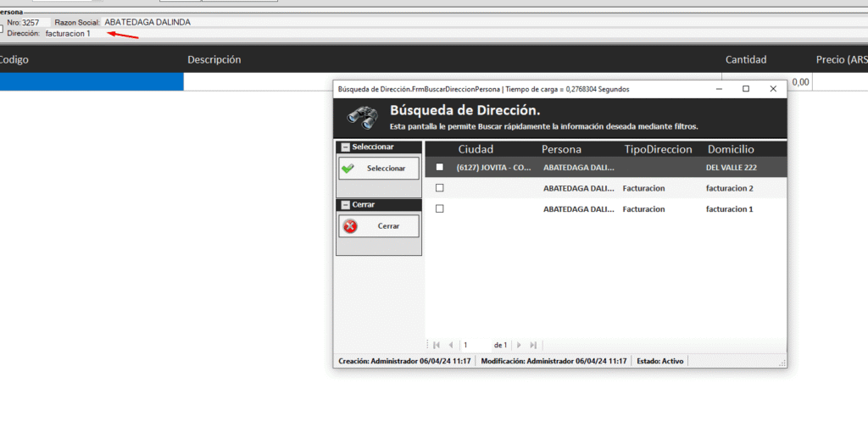Click the binoculars search icon
This screenshot has width=868, height=438.
click(362, 117)
